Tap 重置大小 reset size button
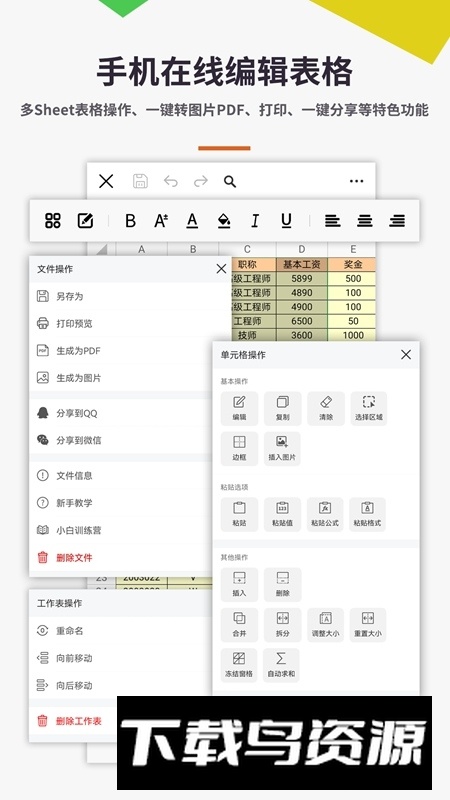Viewport: 450px width, 800px height. click(368, 624)
